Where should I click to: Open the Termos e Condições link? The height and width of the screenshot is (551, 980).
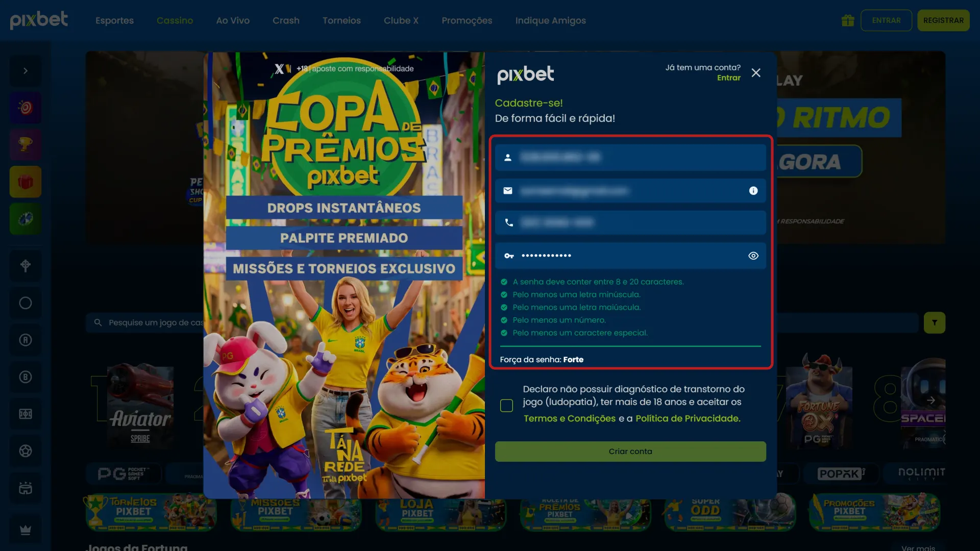click(570, 418)
